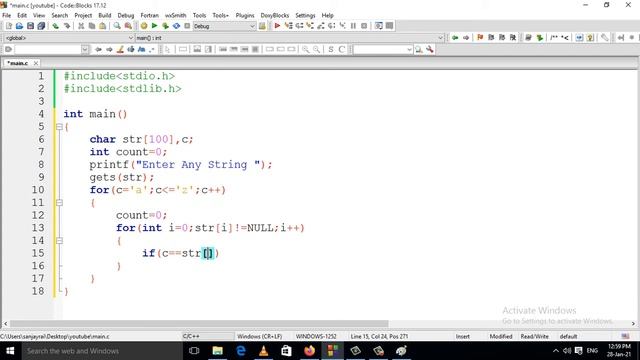Copy selection with the Copy icon
The width and height of the screenshot is (640, 360).
(x=92, y=26)
